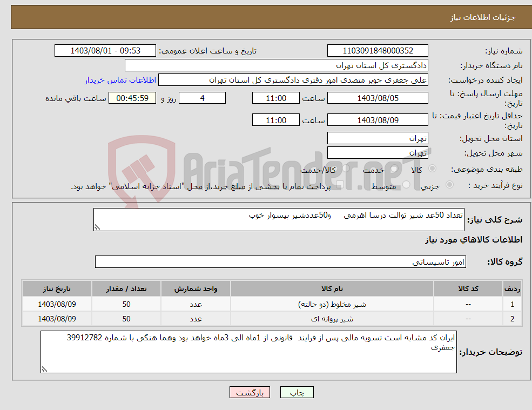Click the reply deadline time 11:00 field
The height and width of the screenshot is (410, 532).
276,98
